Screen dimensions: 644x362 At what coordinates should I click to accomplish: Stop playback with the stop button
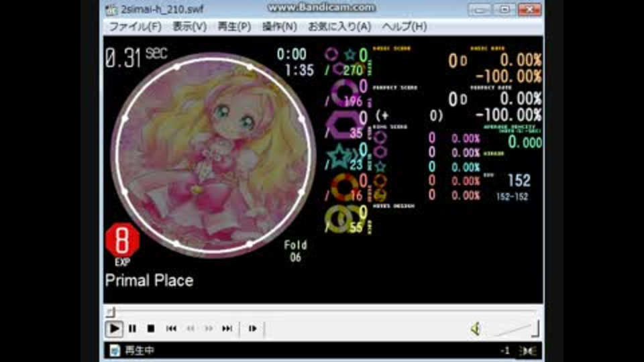(x=151, y=328)
